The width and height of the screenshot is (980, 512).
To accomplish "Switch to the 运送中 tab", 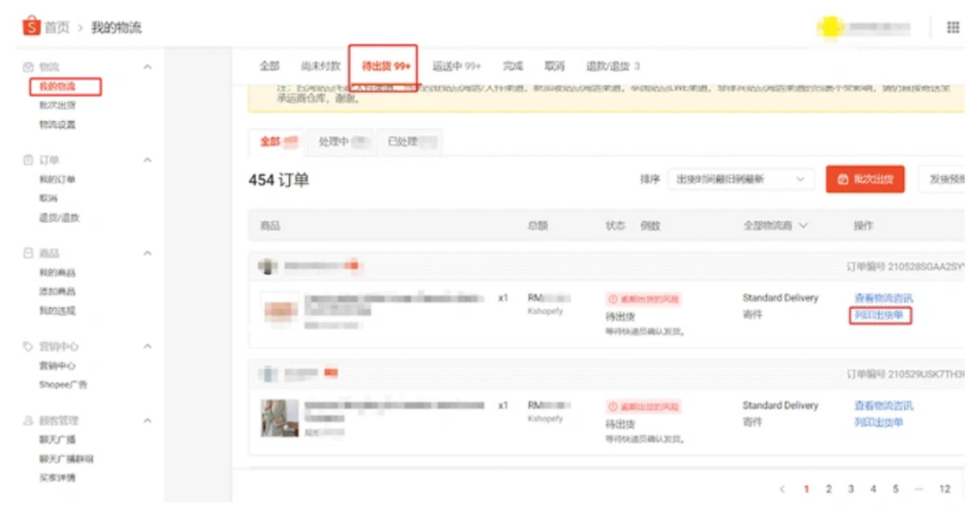I will click(x=457, y=67).
